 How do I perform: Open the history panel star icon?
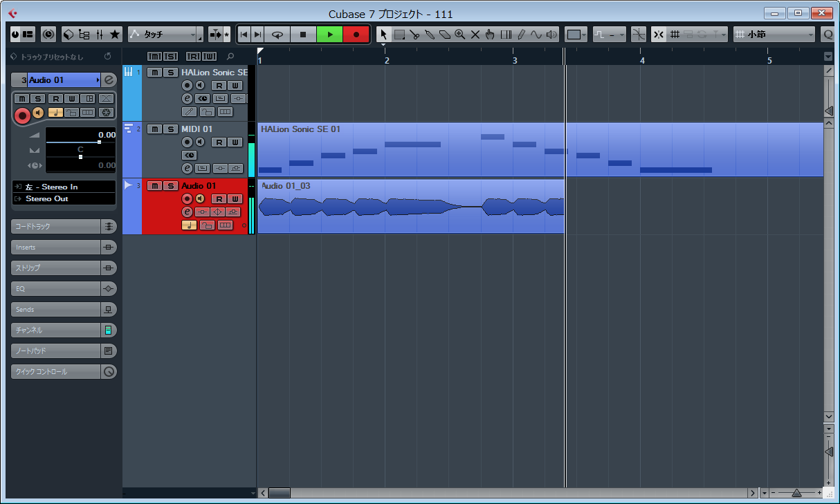(x=115, y=34)
